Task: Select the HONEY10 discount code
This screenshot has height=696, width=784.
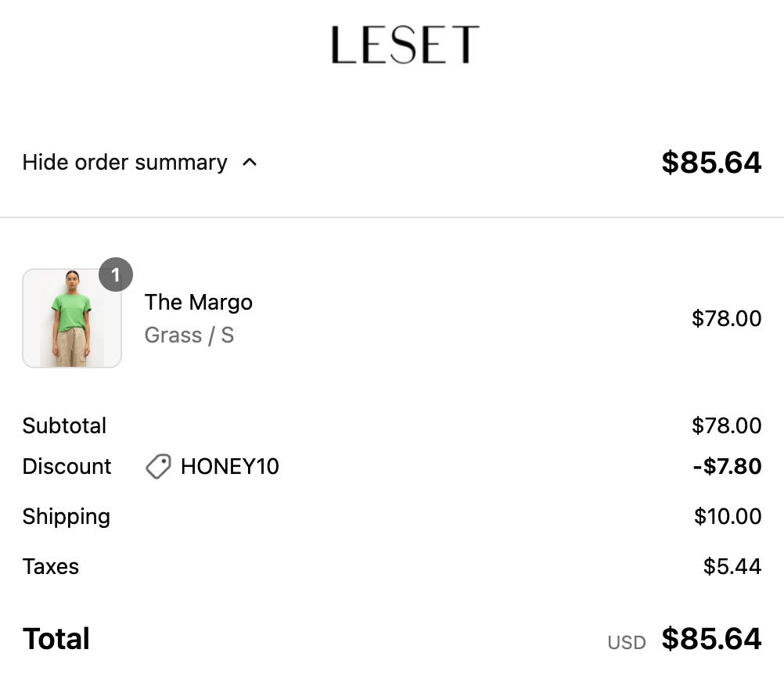Action: [x=230, y=466]
